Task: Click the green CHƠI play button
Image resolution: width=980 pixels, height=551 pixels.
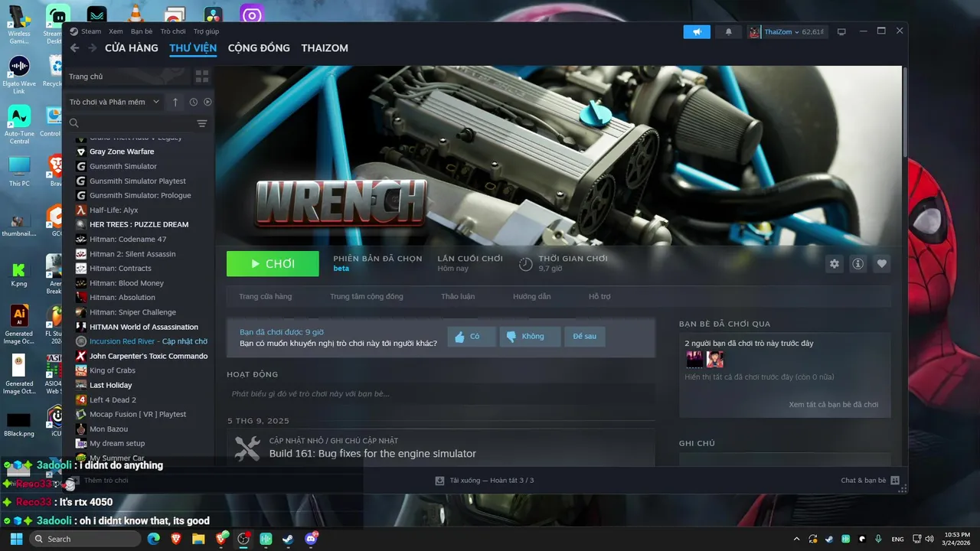Action: click(x=273, y=264)
